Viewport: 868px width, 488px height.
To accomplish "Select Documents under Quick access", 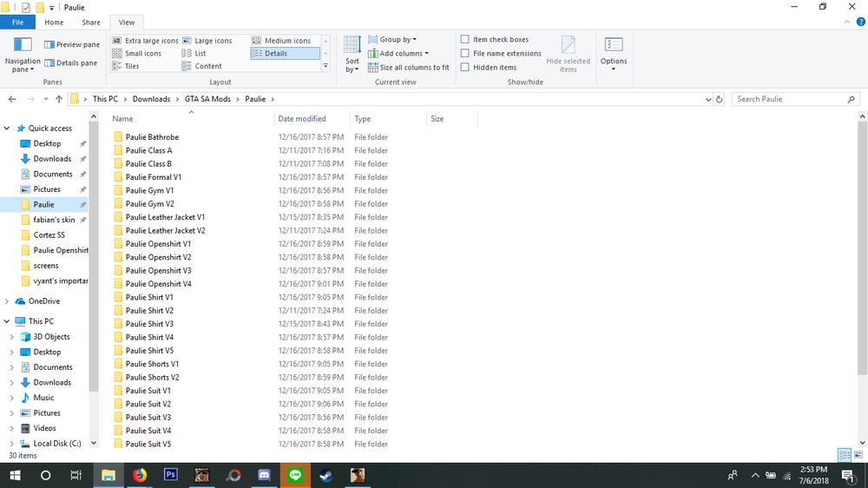I will pos(53,174).
